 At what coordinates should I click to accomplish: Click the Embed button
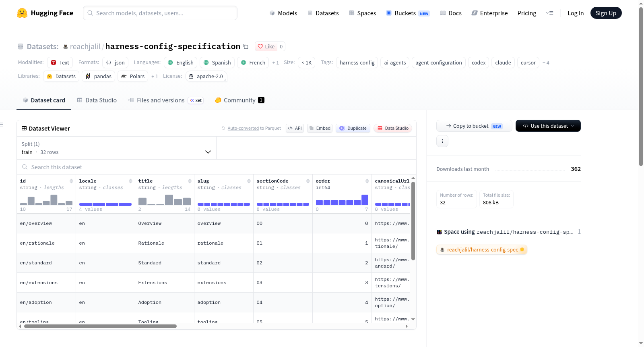point(320,128)
